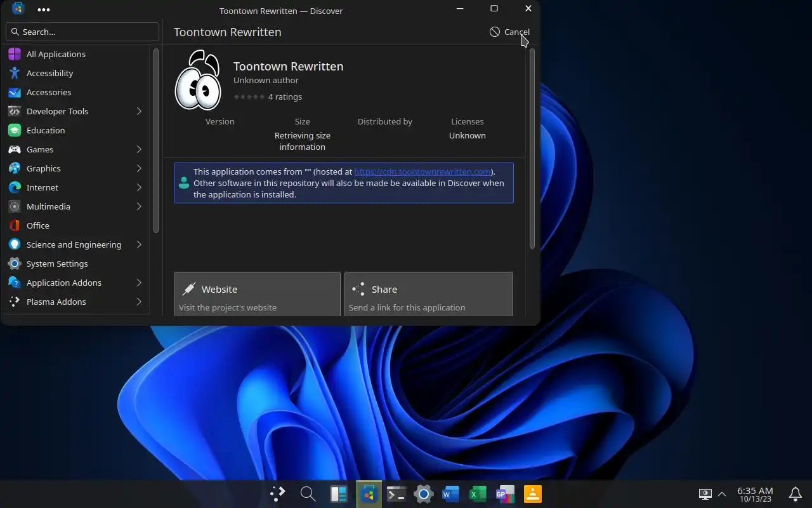
Task: Click the app details page scrollbar
Action: (x=532, y=148)
